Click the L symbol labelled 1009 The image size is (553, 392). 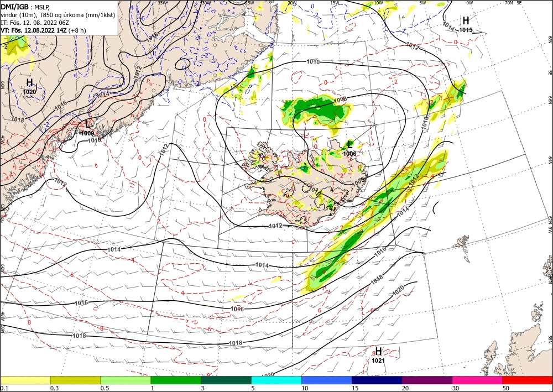(87, 124)
